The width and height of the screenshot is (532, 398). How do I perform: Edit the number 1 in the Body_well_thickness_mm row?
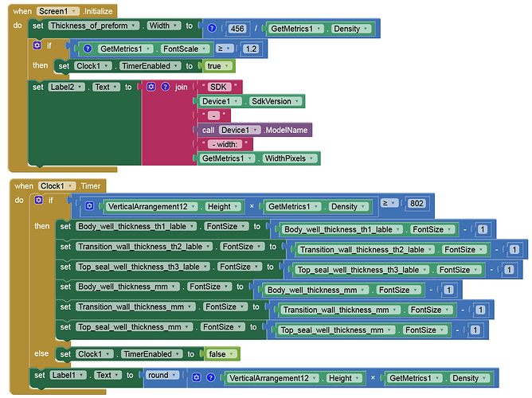pos(448,291)
